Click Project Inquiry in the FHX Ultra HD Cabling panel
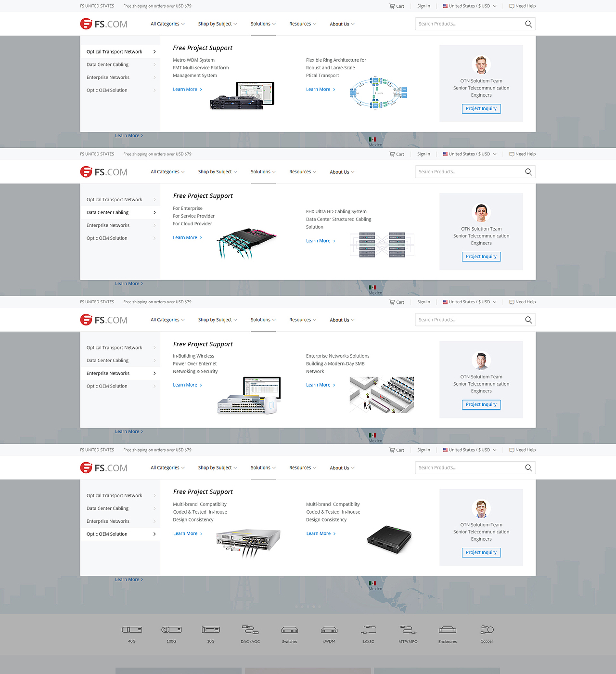The height and width of the screenshot is (674, 616). [x=481, y=257]
